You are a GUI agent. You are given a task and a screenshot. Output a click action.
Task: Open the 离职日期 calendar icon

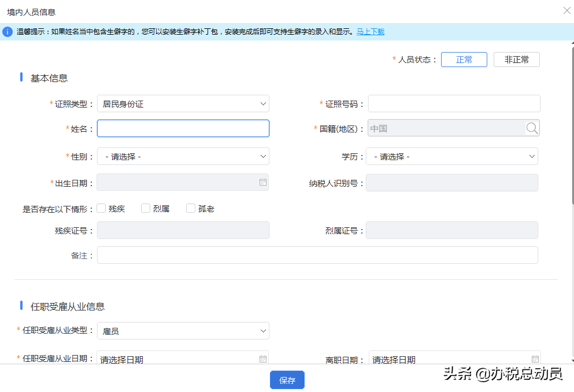(535, 358)
